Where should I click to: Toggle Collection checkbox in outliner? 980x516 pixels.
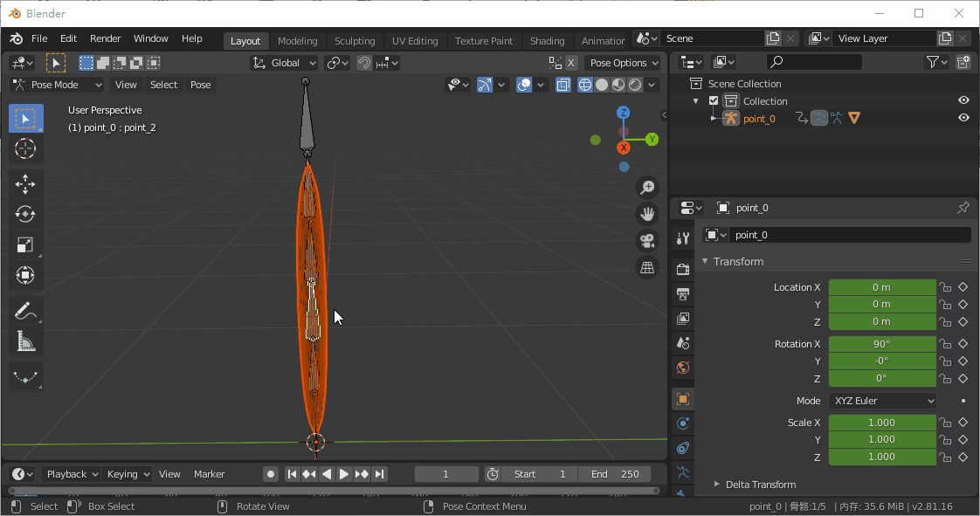click(x=714, y=100)
